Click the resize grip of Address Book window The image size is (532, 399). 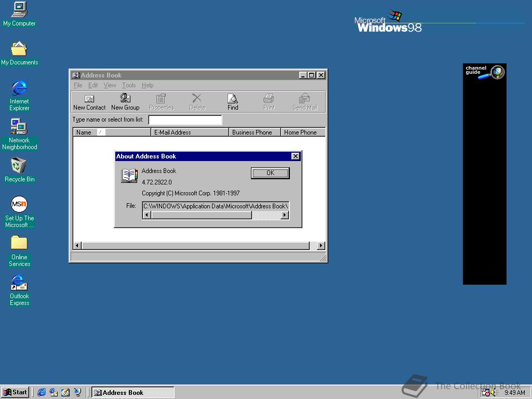point(323,258)
